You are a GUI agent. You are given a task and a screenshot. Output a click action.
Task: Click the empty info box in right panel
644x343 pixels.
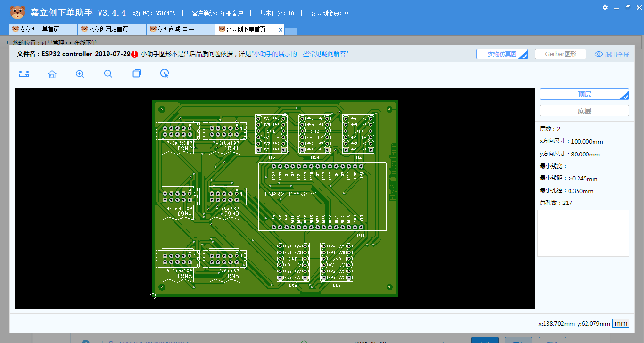[583, 233]
